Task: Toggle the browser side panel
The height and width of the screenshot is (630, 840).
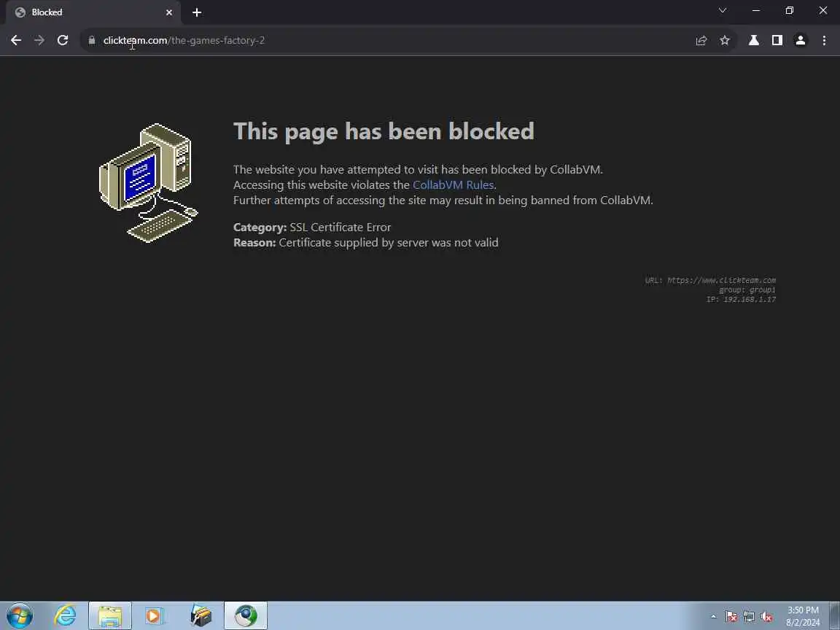Action: [777, 40]
